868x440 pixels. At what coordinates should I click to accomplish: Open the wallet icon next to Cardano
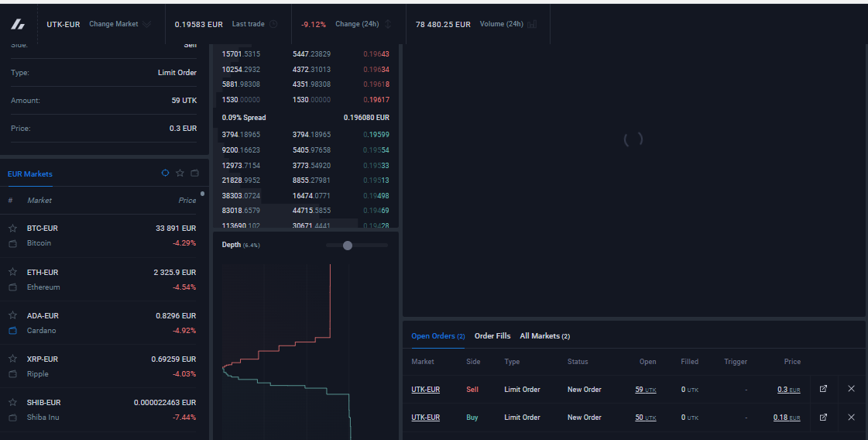(x=12, y=331)
